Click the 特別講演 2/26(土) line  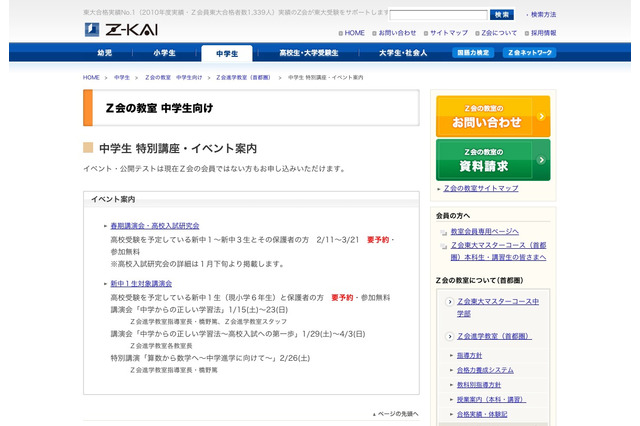coord(210,358)
